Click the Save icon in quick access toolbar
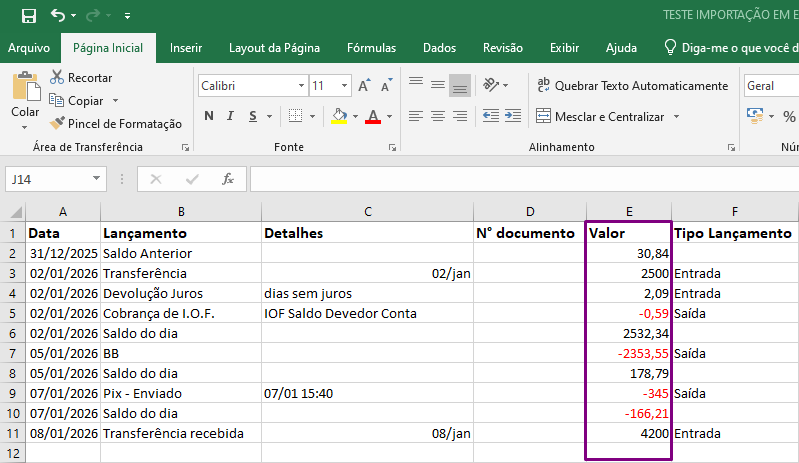 29,16
